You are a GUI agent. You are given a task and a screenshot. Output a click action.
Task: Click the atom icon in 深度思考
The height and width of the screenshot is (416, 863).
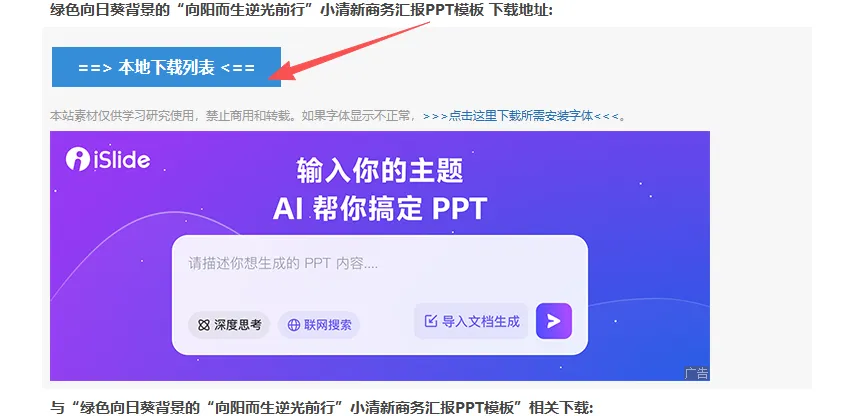pyautogui.click(x=204, y=325)
